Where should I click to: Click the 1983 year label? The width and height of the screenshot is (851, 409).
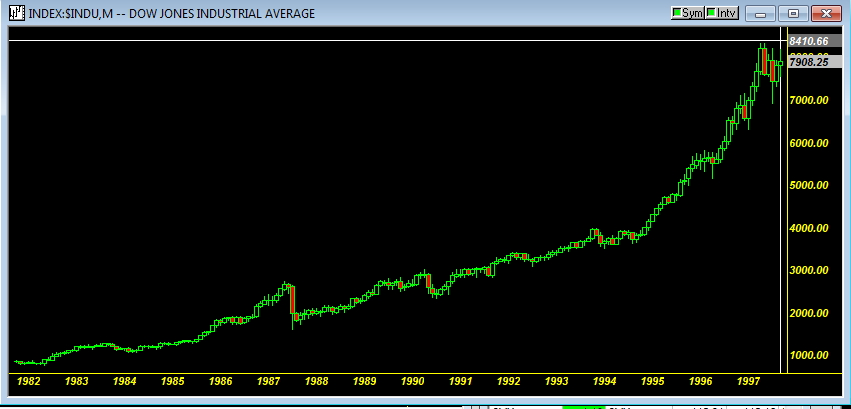77,381
